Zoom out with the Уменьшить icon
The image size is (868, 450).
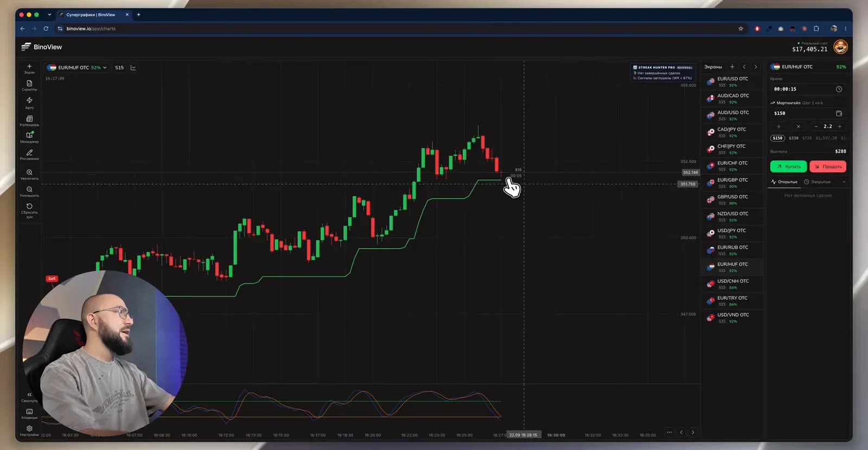tap(29, 191)
